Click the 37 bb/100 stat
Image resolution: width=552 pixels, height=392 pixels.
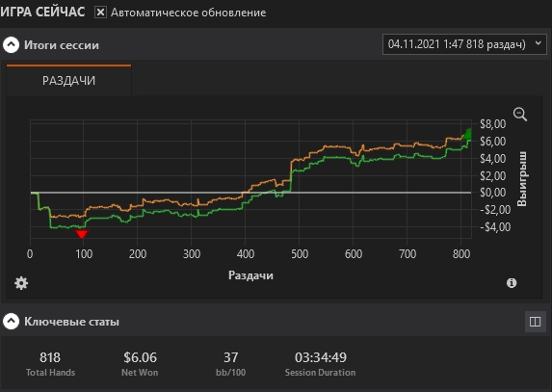[x=230, y=357]
